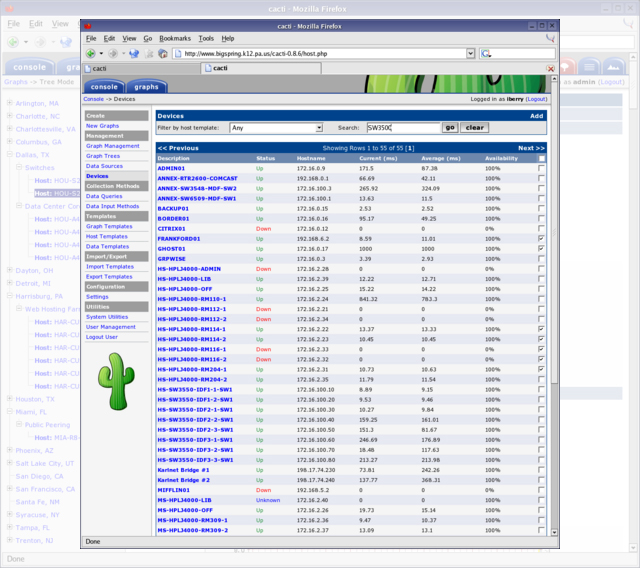Viewport: 640px width, 568px height.
Task: Check the ANNEX-RTR2600-COMCAST row checkbox
Action: (541, 178)
